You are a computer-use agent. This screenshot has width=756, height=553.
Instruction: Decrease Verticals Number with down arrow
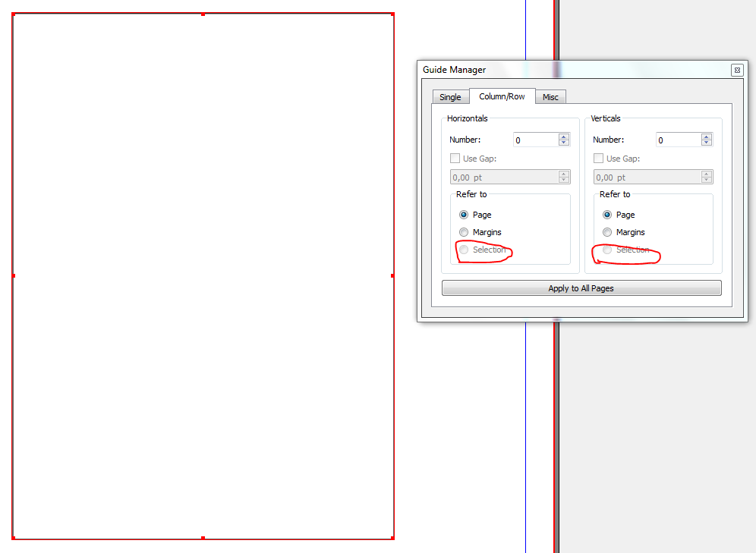707,143
